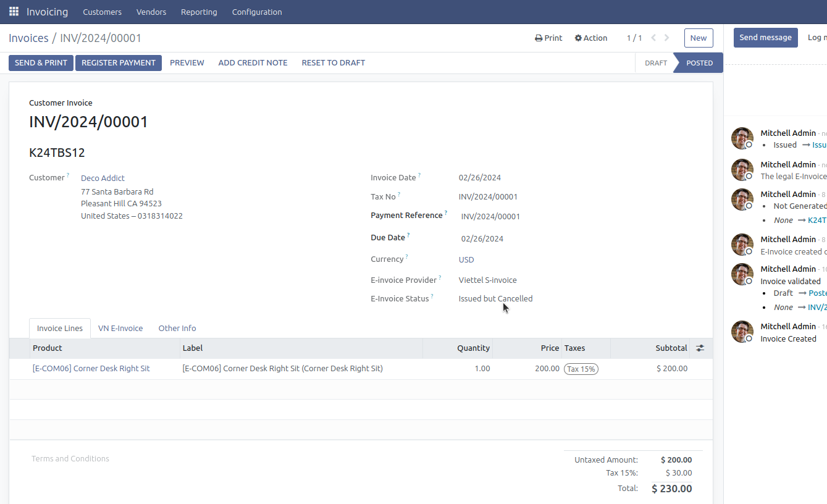Screen dimensions: 827x504
Task: Open the Action gear menu
Action: [x=590, y=38]
